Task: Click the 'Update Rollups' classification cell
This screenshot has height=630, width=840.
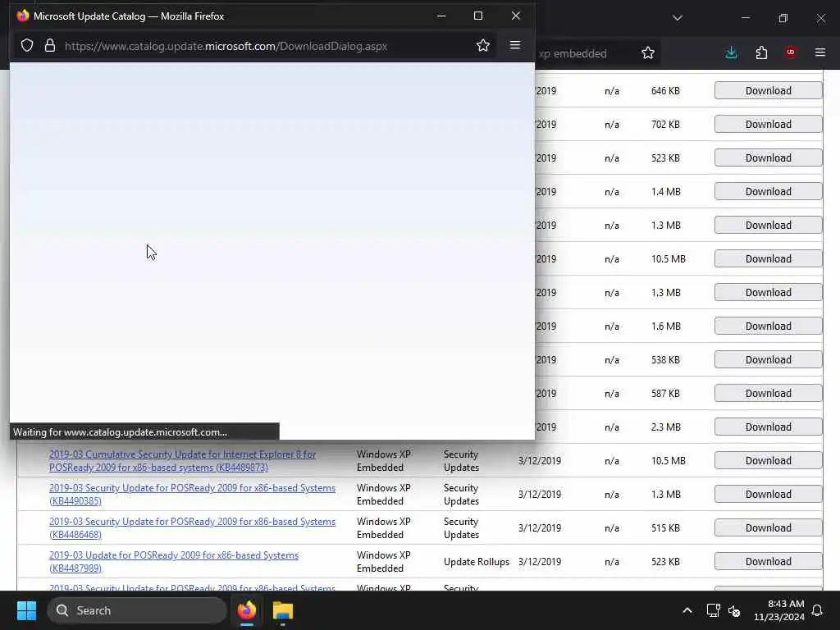Action: click(477, 561)
